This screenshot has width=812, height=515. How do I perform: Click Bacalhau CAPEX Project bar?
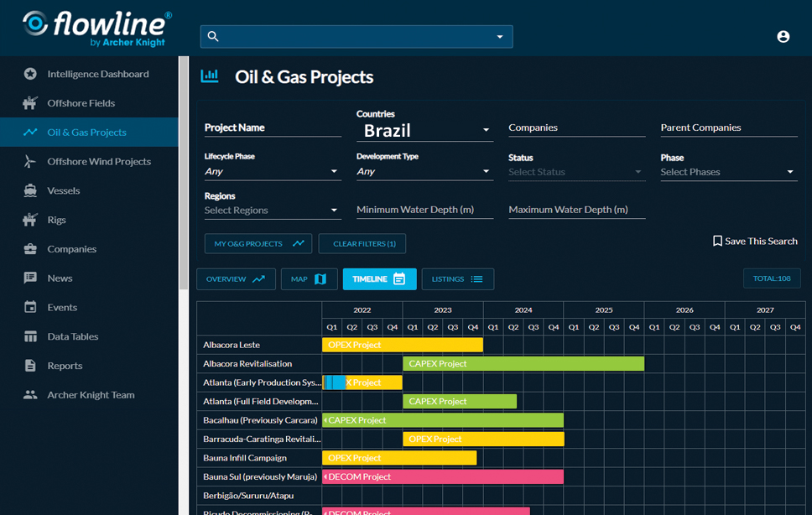click(x=443, y=420)
